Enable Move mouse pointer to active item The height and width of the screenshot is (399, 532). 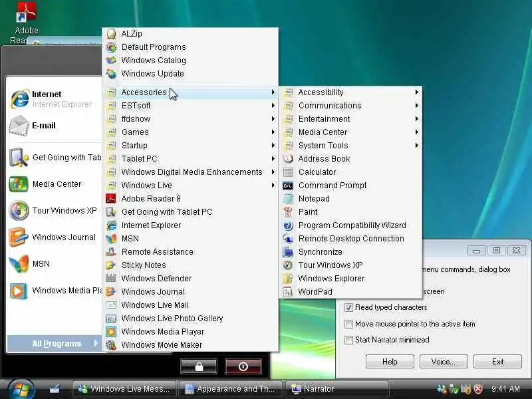pos(348,324)
